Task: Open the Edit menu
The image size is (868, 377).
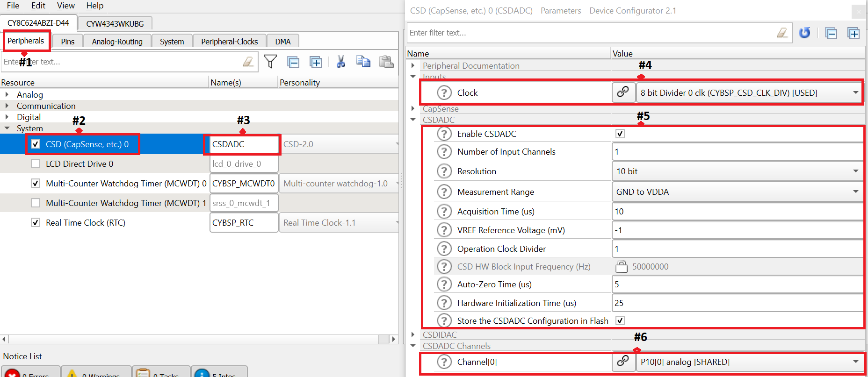Action: (x=38, y=6)
